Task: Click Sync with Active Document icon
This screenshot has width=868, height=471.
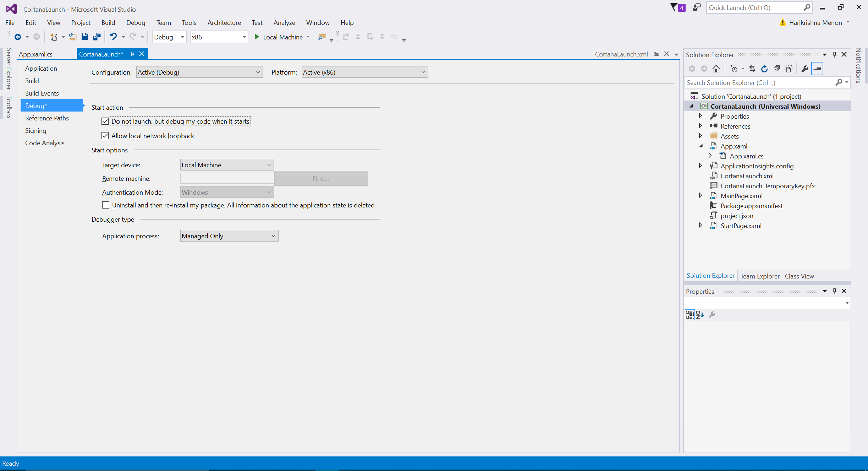Action: (x=752, y=69)
